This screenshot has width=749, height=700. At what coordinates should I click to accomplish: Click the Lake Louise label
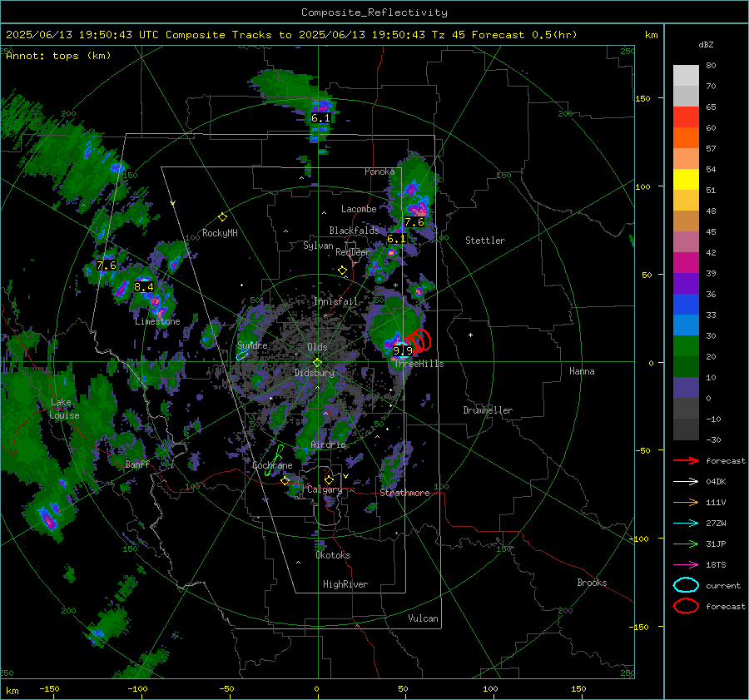click(x=64, y=409)
